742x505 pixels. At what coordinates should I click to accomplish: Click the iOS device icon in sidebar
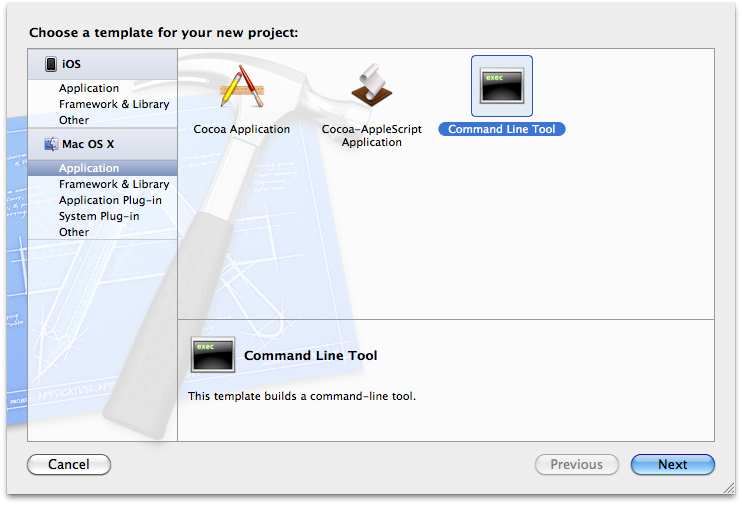tap(50, 64)
